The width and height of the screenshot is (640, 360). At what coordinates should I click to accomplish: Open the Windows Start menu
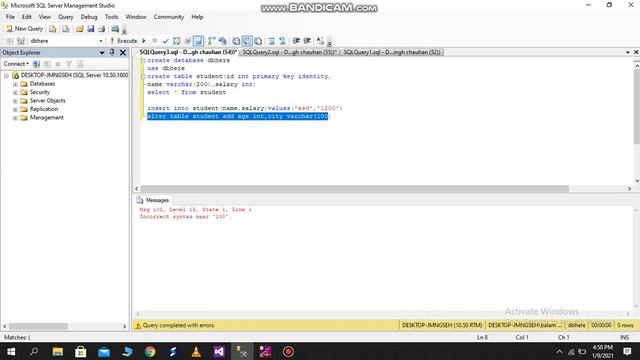(11, 351)
